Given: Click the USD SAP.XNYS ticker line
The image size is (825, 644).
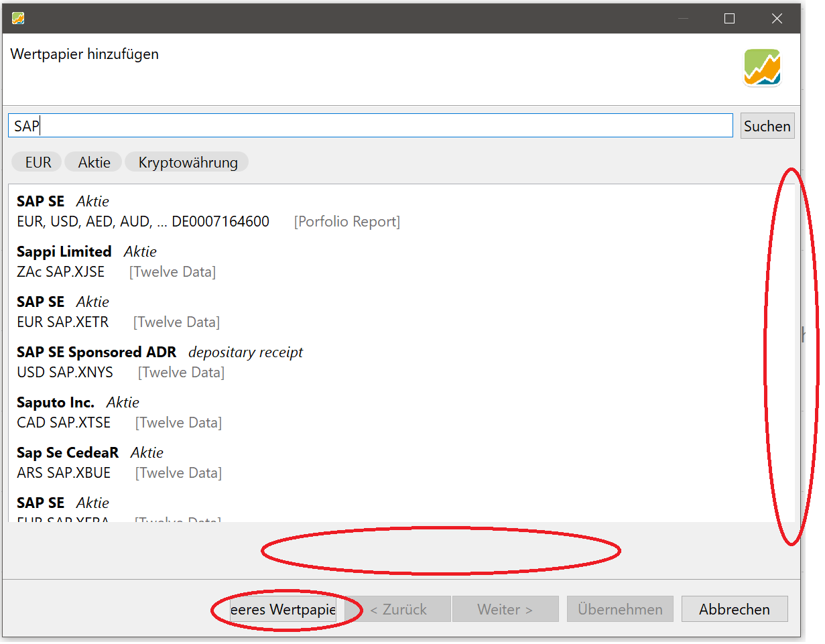Looking at the screenshot, I should 65,373.
